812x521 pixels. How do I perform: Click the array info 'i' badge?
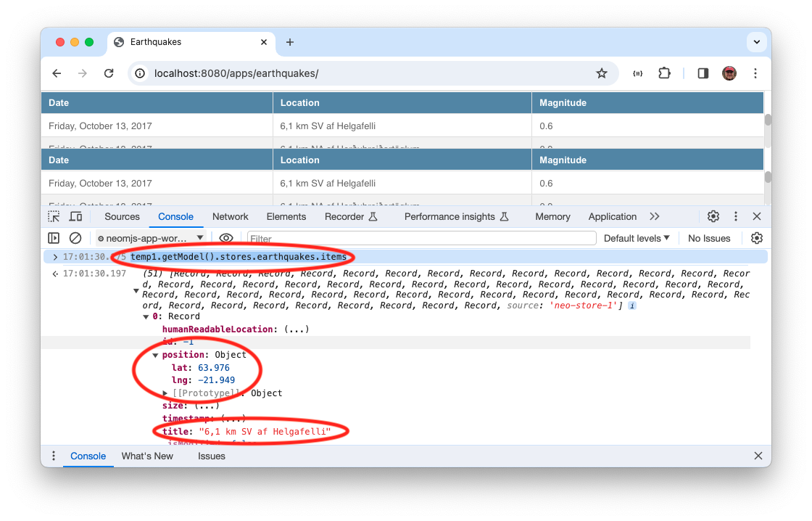(x=632, y=306)
